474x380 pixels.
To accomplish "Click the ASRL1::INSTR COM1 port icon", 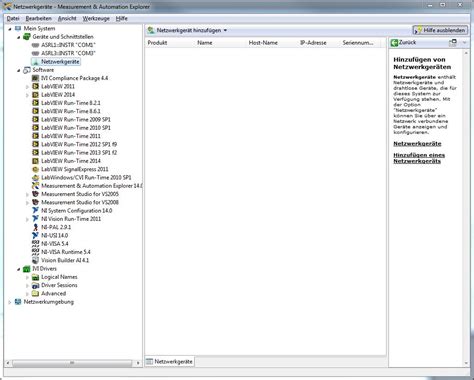I will click(35, 45).
